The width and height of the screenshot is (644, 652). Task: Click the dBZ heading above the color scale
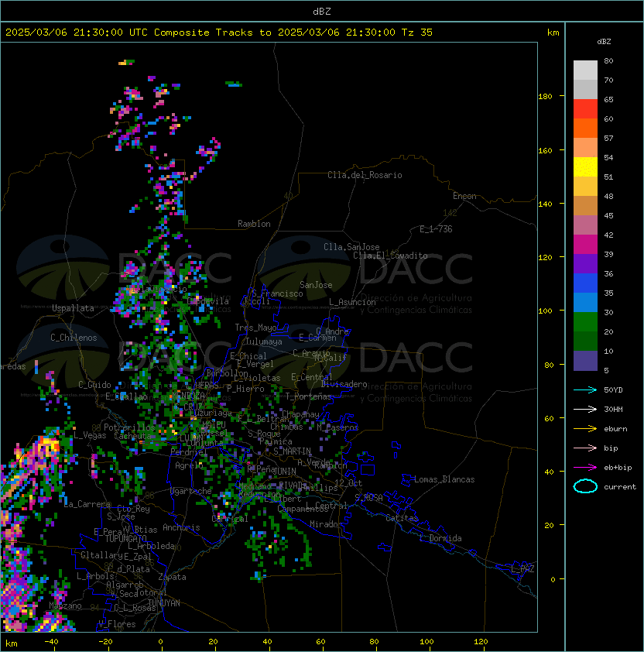pyautogui.click(x=604, y=42)
